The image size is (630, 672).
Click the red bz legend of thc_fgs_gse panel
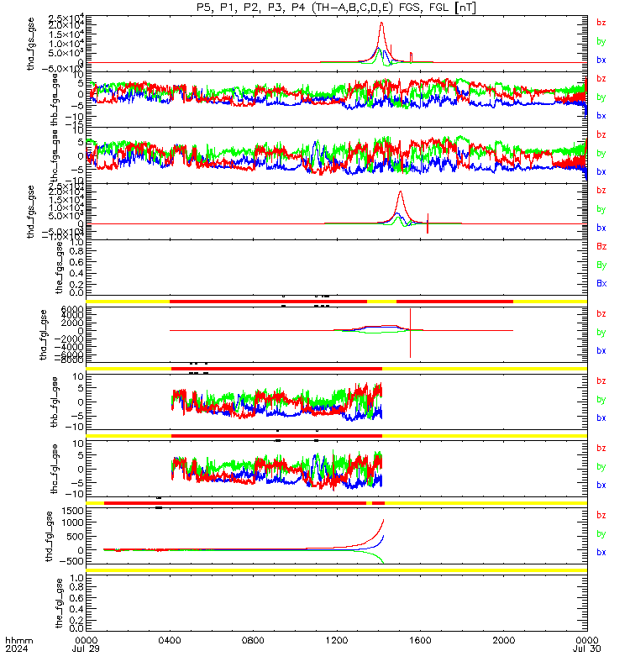click(601, 135)
